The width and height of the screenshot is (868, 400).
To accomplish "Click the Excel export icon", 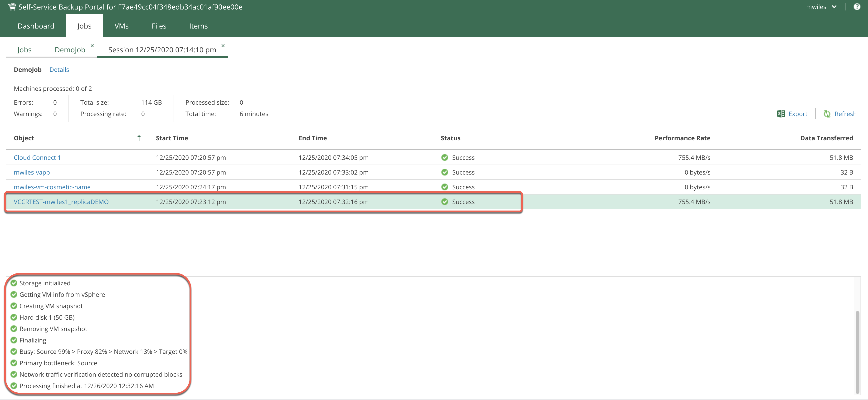I will pos(780,114).
